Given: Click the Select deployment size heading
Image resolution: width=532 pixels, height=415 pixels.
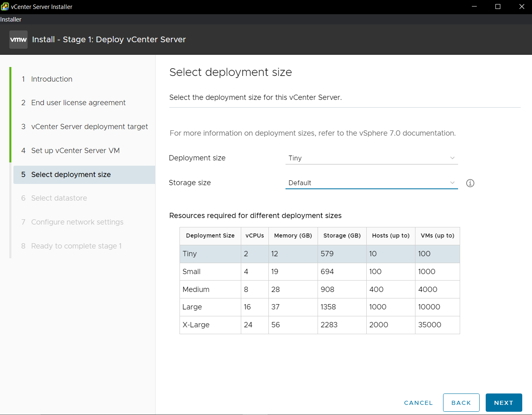Looking at the screenshot, I should pyautogui.click(x=231, y=72).
